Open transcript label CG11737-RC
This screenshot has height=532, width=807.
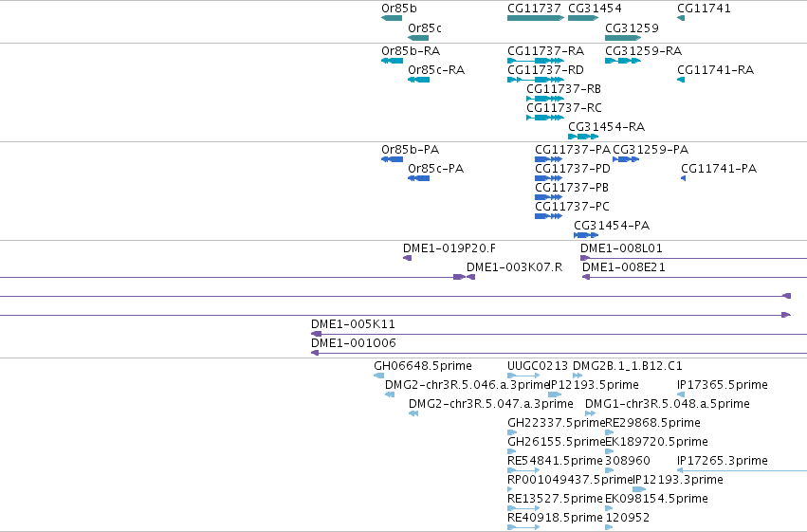click(x=563, y=108)
